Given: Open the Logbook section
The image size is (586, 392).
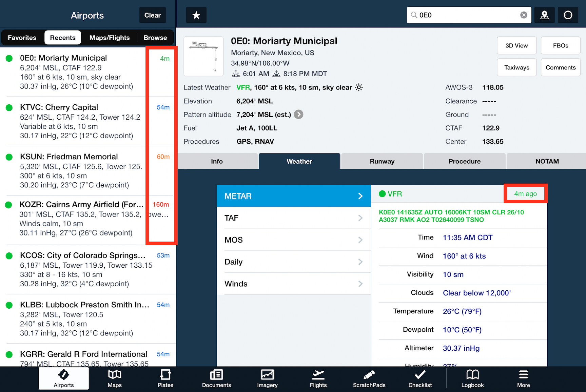Looking at the screenshot, I should 472,378.
